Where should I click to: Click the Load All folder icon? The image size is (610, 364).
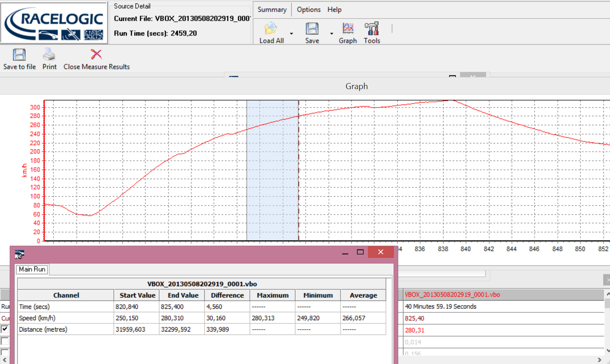pyautogui.click(x=271, y=29)
